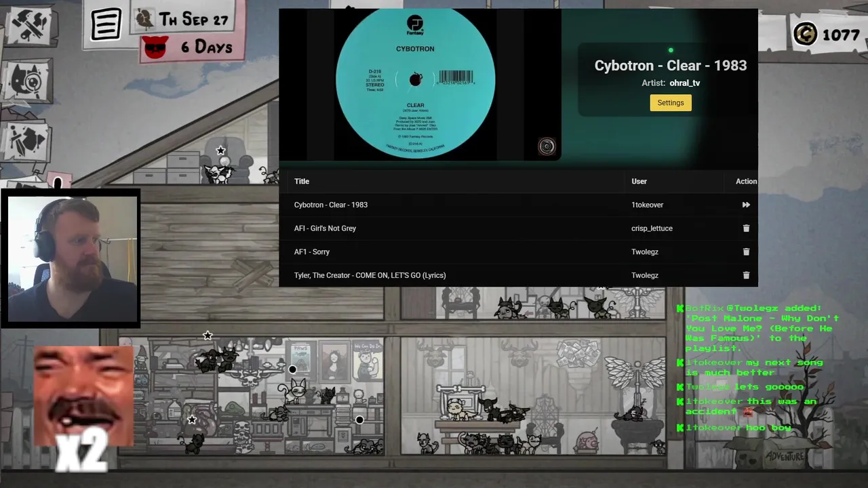The height and width of the screenshot is (488, 868).
Task: Click the webcam overlay
Action: click(x=71, y=259)
